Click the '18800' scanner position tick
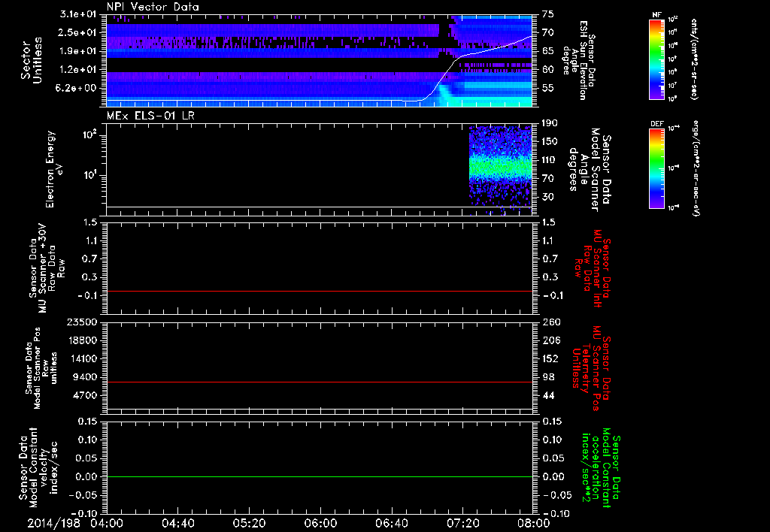 point(82,340)
